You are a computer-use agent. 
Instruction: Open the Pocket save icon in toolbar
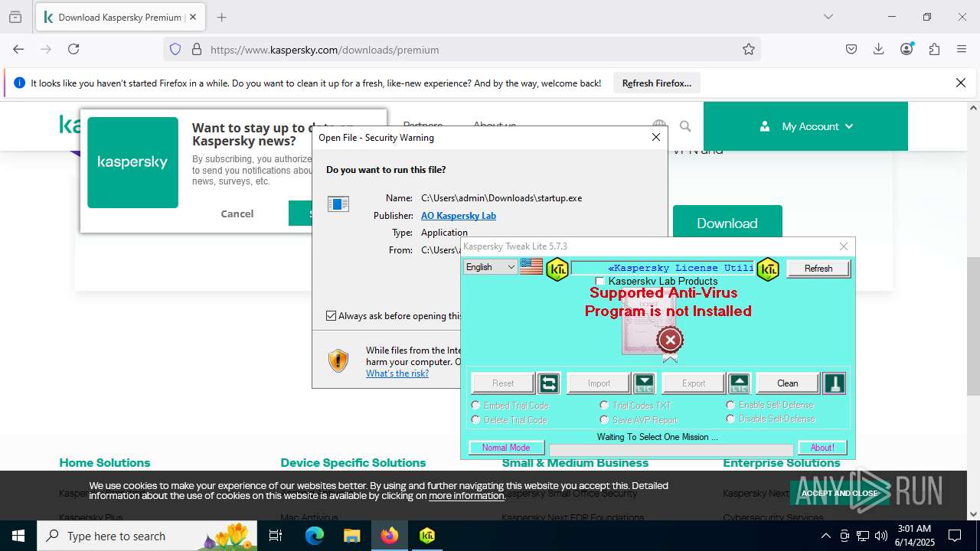point(851,49)
